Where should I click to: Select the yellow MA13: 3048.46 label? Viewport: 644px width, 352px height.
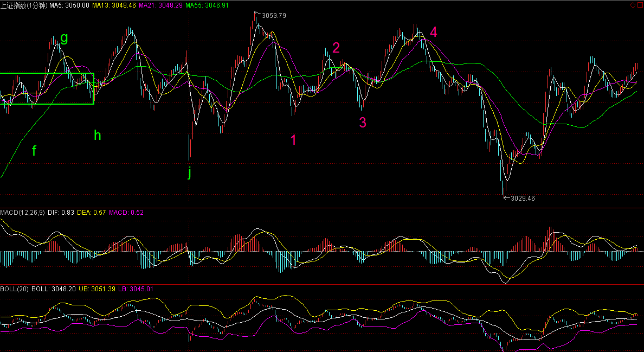[x=114, y=5]
